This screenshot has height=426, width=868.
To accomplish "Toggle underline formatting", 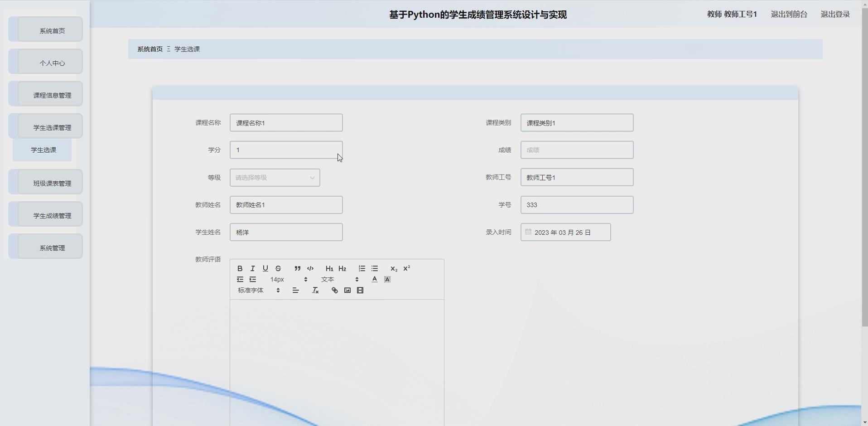I will [265, 268].
